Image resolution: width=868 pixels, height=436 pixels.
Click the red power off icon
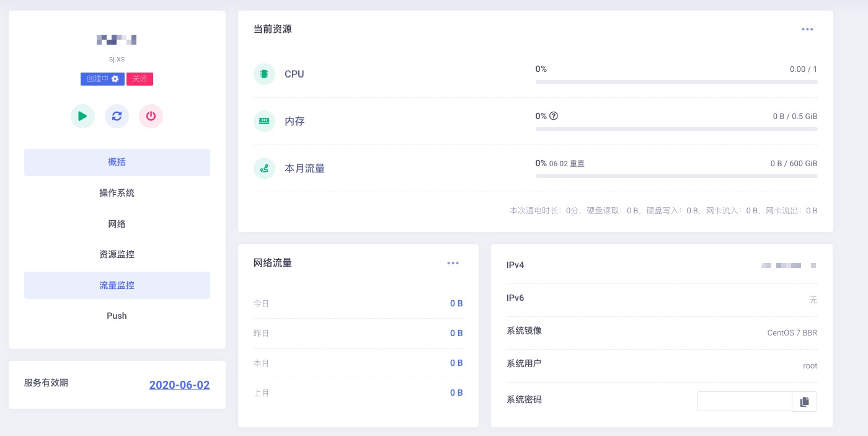coord(151,116)
